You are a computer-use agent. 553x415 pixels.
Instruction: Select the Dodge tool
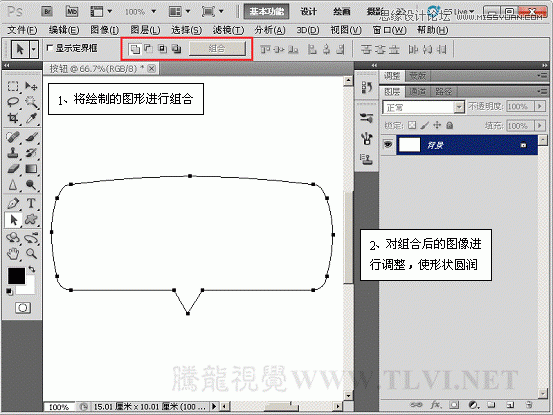[x=31, y=185]
